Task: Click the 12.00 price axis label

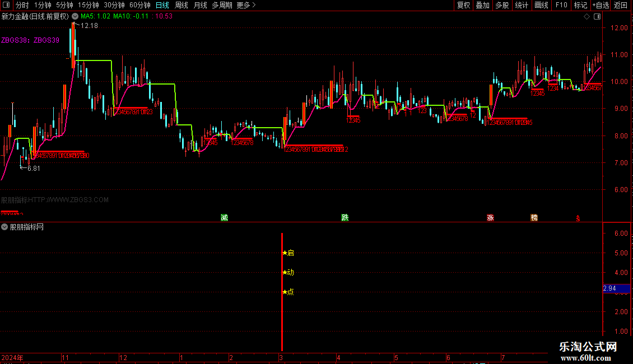Action: 619,28
